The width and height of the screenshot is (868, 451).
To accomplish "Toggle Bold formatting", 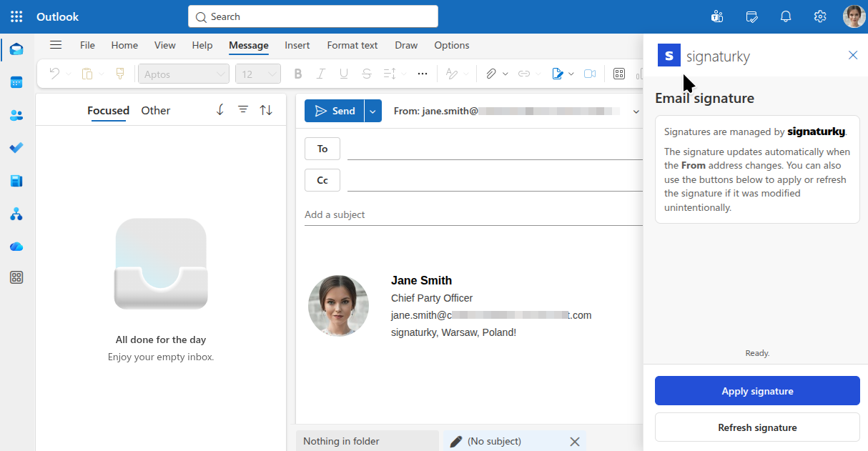I will [x=298, y=74].
